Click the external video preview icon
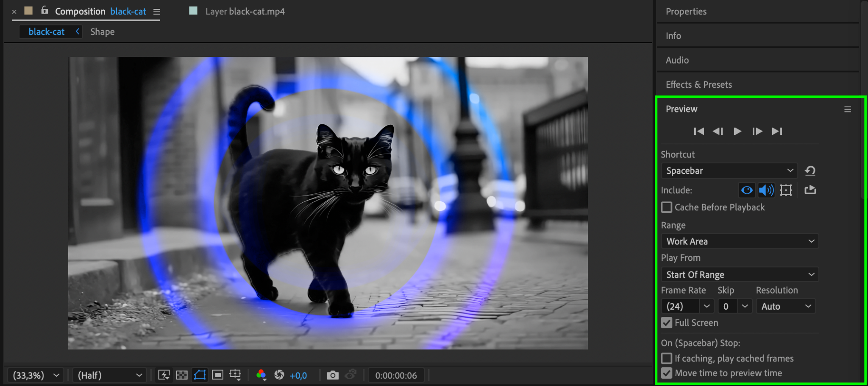The image size is (868, 386). point(810,190)
